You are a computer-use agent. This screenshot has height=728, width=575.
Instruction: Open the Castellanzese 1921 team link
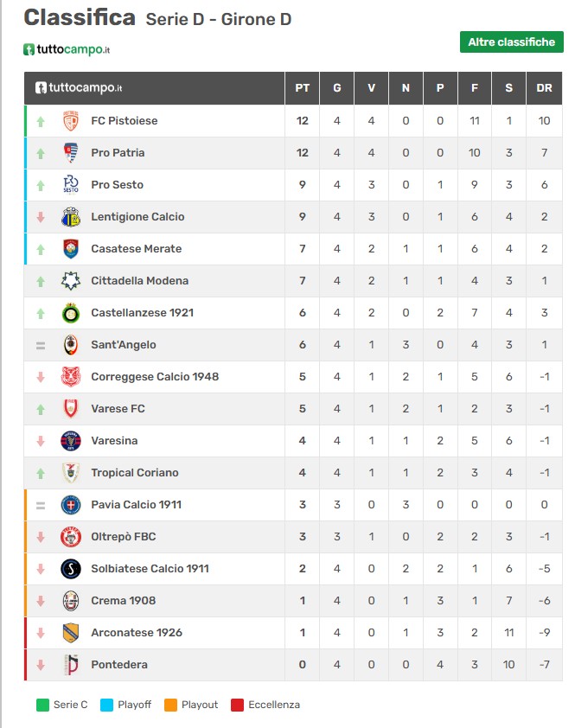tap(142, 312)
